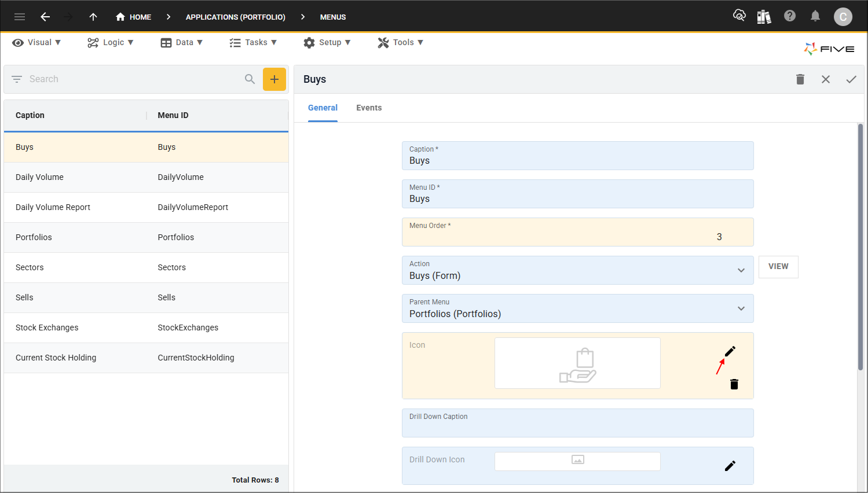Click the yellow add new menu button
The width and height of the screenshot is (868, 493).
click(274, 79)
